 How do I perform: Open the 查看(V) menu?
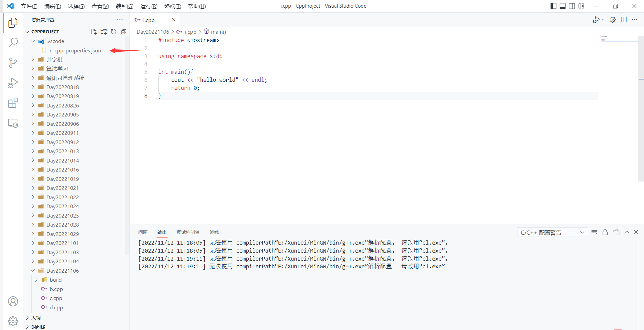(100, 6)
